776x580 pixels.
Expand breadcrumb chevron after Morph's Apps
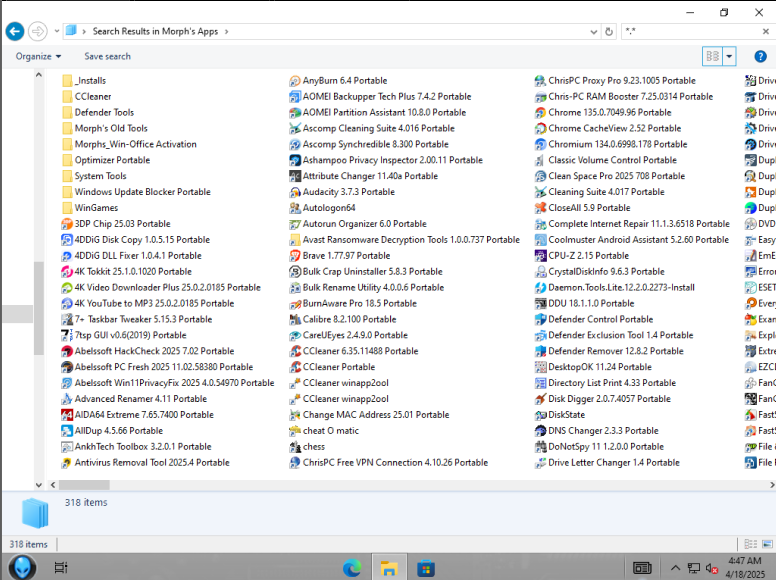pos(226,32)
